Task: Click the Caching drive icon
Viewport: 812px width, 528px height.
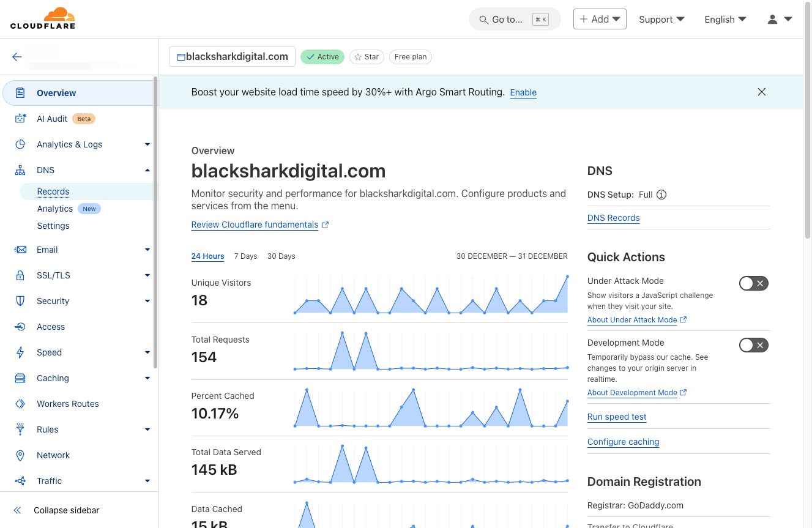Action: [20, 378]
